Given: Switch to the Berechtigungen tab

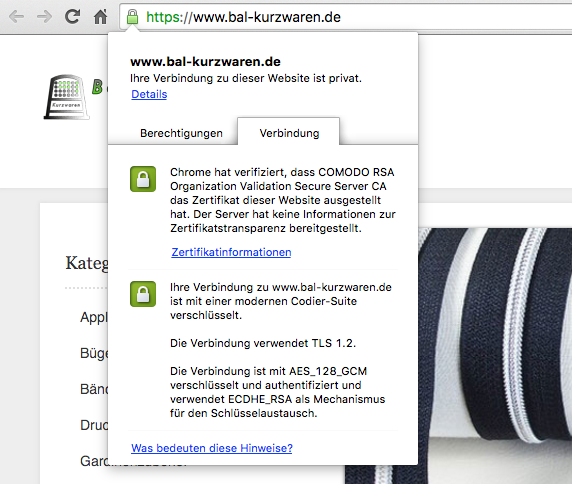Looking at the screenshot, I should click(181, 133).
